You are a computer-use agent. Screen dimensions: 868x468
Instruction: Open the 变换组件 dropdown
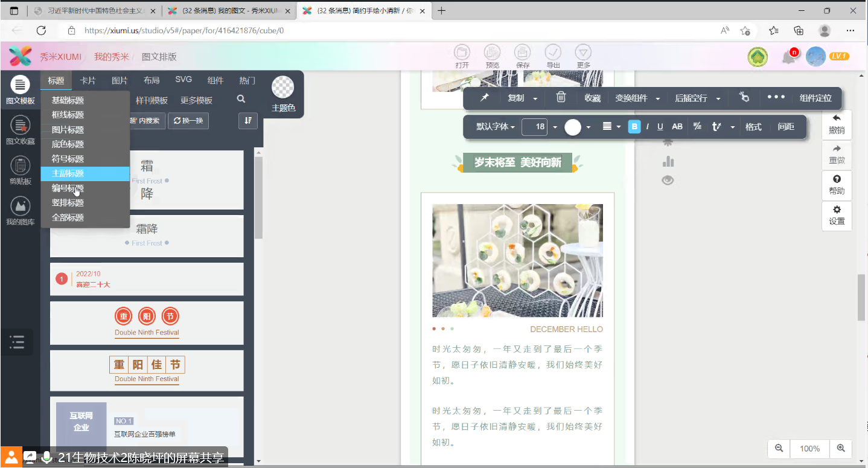point(637,98)
